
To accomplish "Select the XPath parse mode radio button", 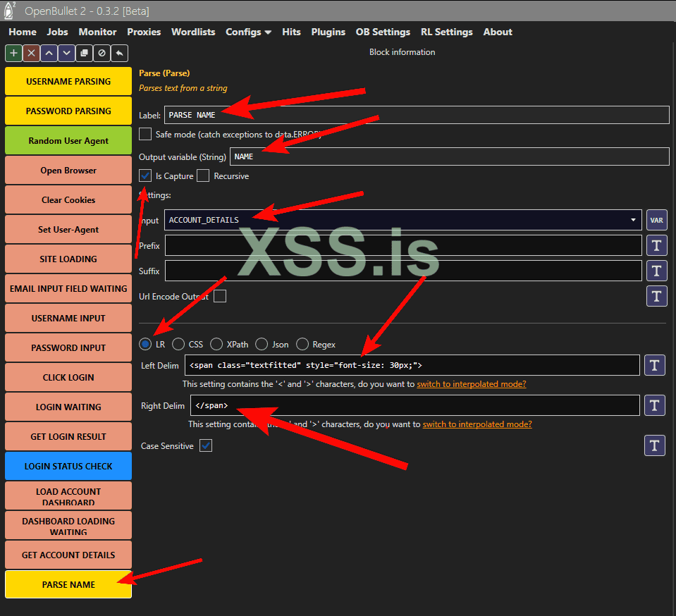I will click(216, 344).
